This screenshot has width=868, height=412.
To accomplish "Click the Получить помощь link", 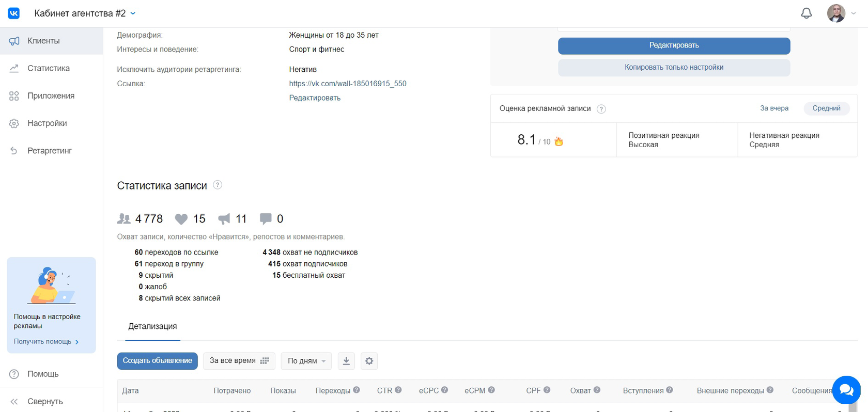I will [x=46, y=341].
